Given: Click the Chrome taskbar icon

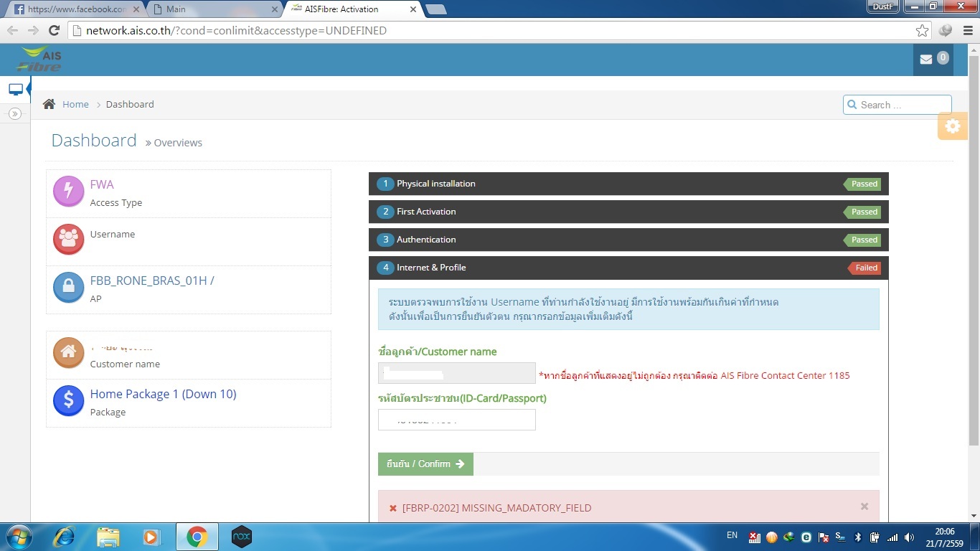Looking at the screenshot, I should pos(197,537).
